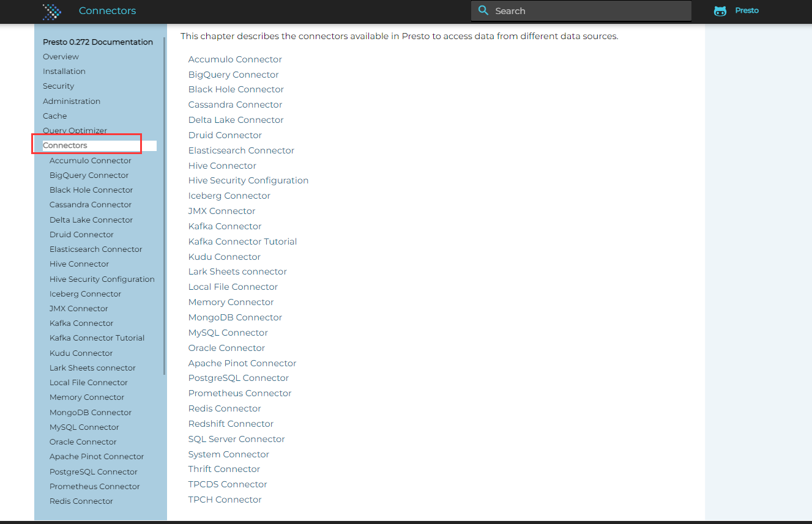Click the search magnifier icon
The image size is (812, 524).
tap(483, 10)
